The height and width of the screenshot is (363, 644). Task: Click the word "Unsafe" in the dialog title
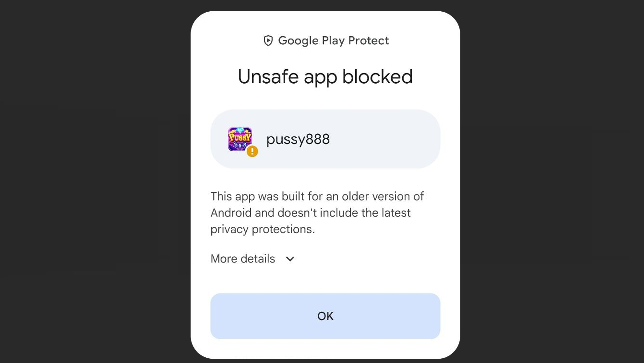(268, 77)
